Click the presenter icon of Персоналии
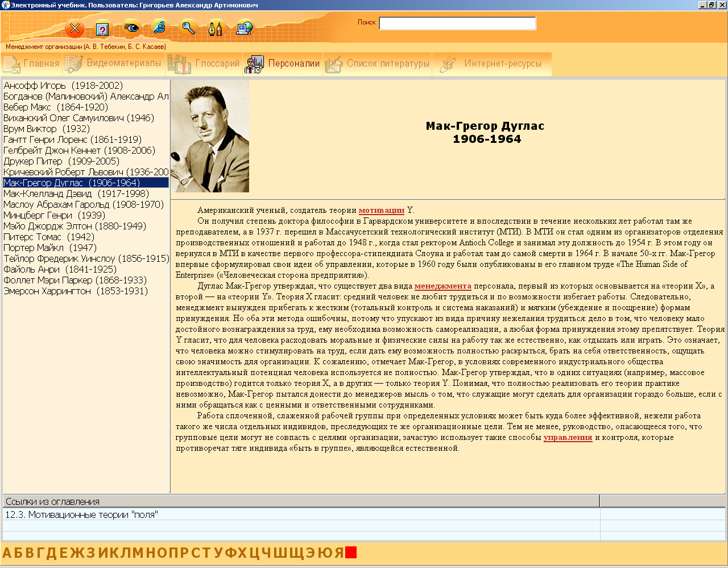Viewport: 728px width, 568px height. click(254, 64)
